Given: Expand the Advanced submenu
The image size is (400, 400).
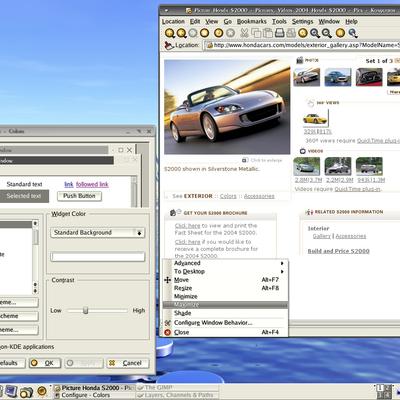Looking at the screenshot, I should (x=225, y=263).
